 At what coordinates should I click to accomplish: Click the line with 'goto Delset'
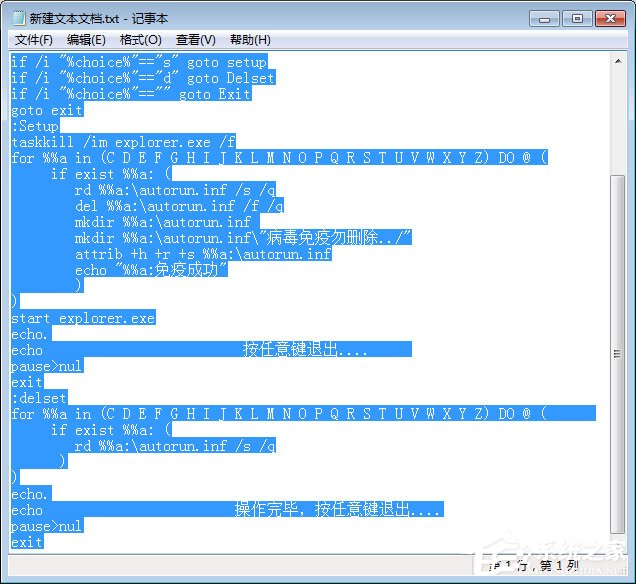point(143,78)
